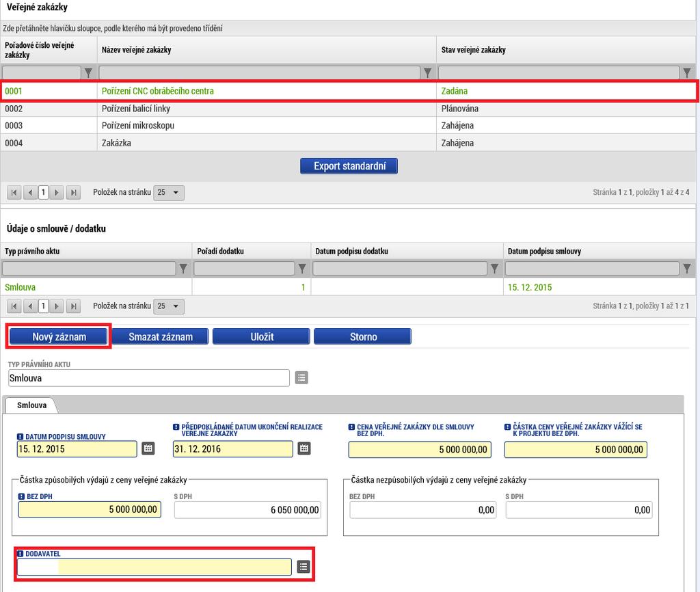Screen dimensions: 700x592
Task: Click into the Dodavatel input field
Action: click(154, 567)
